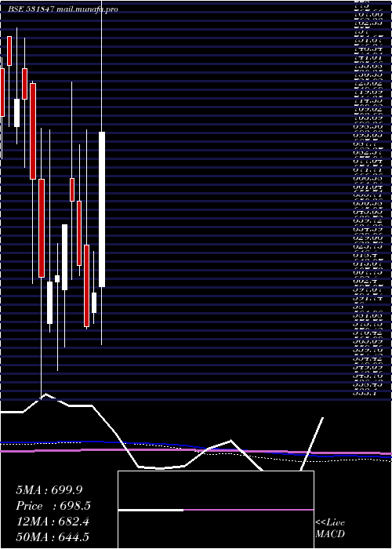The image size is (392, 549).
Task: Select the 5MA : 699.9 value
Action: coord(49,490)
